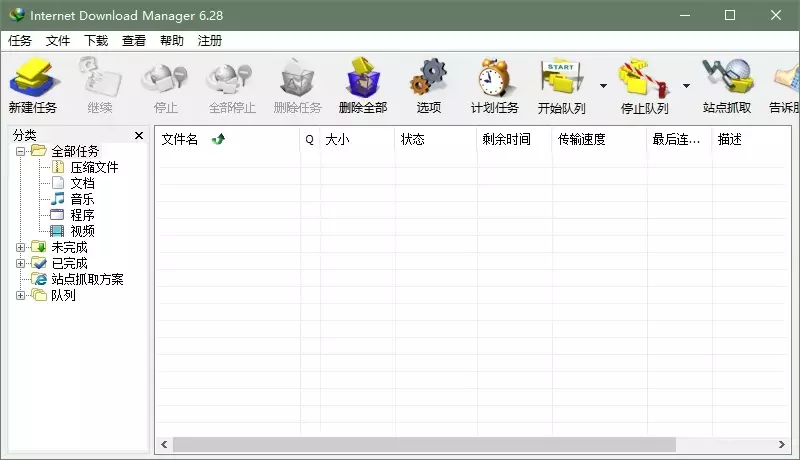The width and height of the screenshot is (800, 460).
Task: Select 全部任务 folder in tree
Action: point(75,151)
